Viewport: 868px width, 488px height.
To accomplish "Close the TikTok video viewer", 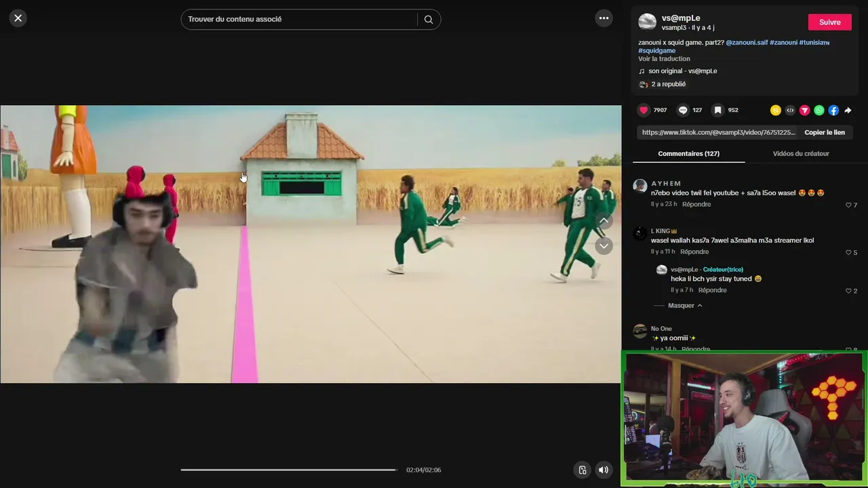I will (18, 18).
